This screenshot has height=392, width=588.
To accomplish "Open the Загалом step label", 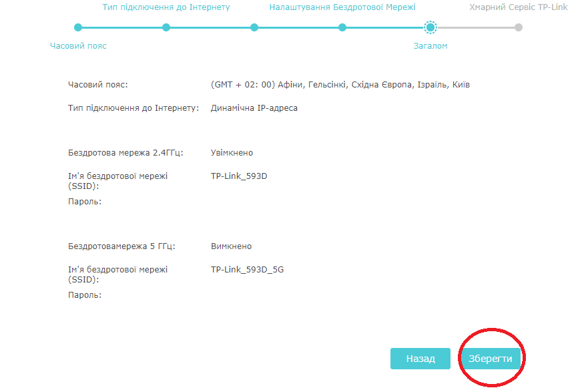I will pos(430,46).
